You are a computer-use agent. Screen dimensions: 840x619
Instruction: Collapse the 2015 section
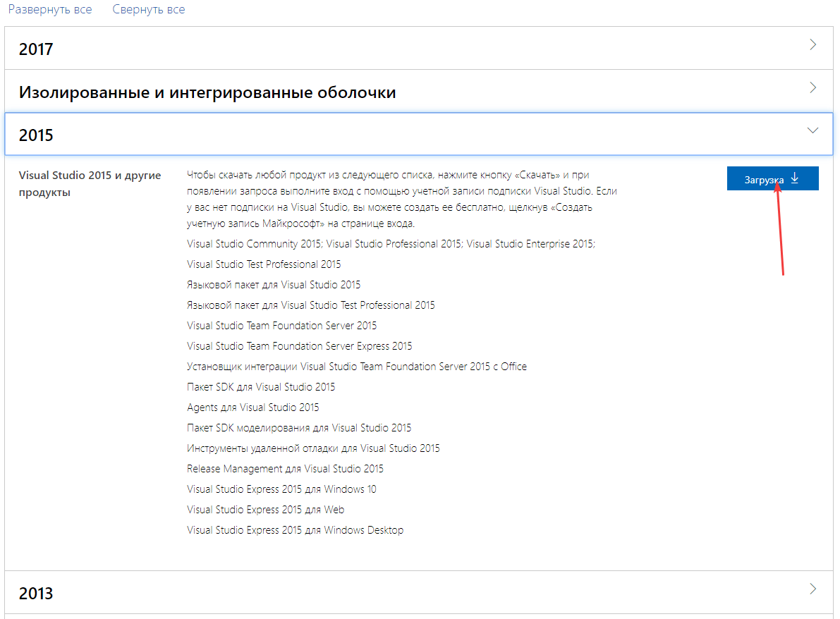[x=419, y=135]
